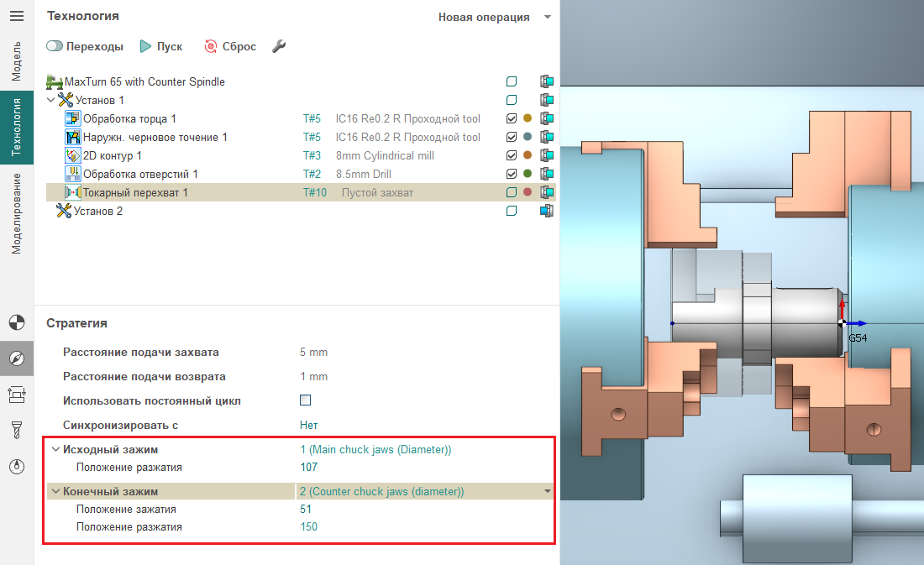This screenshot has width=924, height=565.
Task: Click the wrench settings icon in toolbar
Action: (x=280, y=46)
